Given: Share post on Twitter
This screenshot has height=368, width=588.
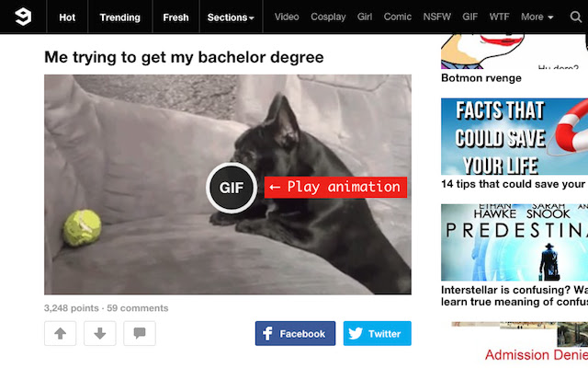Looking at the screenshot, I should click(378, 333).
